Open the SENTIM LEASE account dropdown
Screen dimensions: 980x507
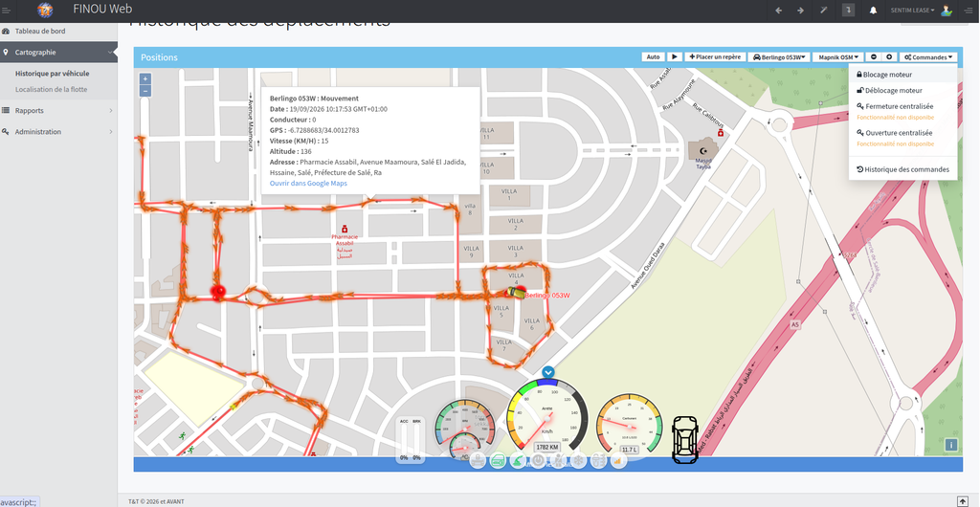click(912, 11)
